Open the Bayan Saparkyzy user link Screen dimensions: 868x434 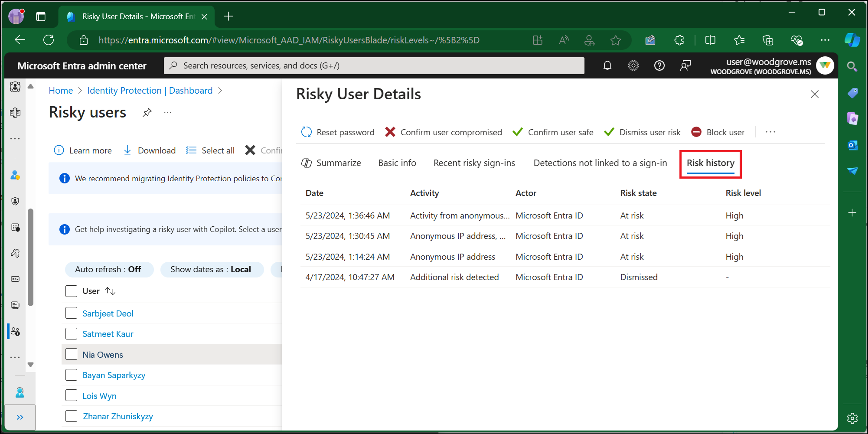(x=114, y=375)
